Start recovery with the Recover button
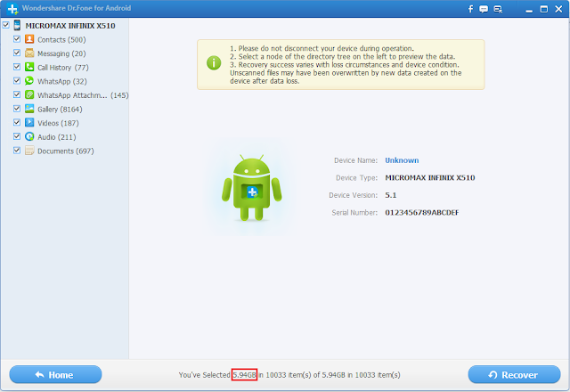This screenshot has width=570, height=392. click(x=514, y=374)
